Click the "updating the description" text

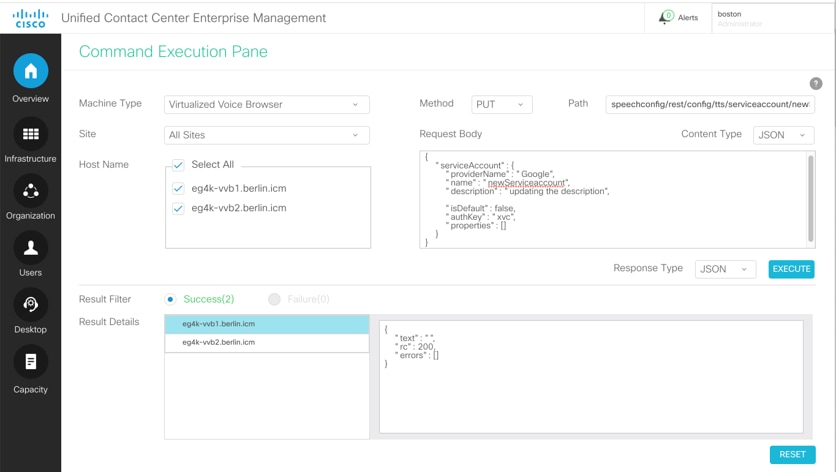(556, 191)
